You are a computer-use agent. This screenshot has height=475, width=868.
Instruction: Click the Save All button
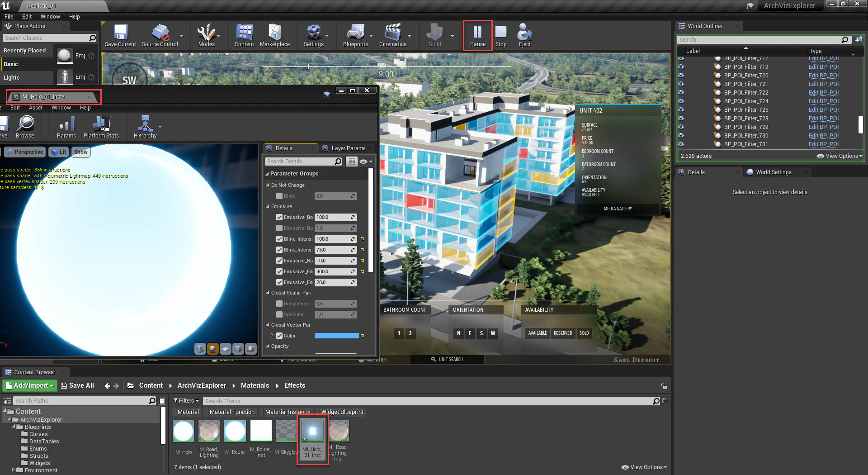(77, 385)
